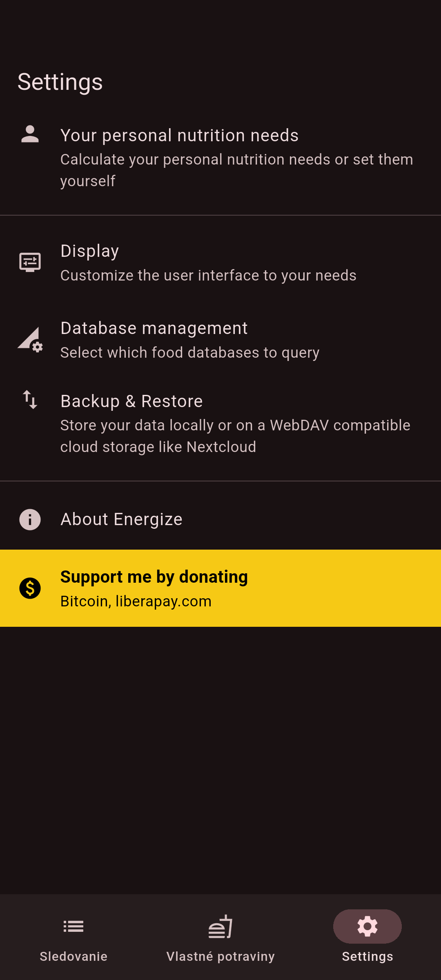The image size is (441, 980).
Task: Tap the person icon for nutrition needs
Action: point(30,134)
